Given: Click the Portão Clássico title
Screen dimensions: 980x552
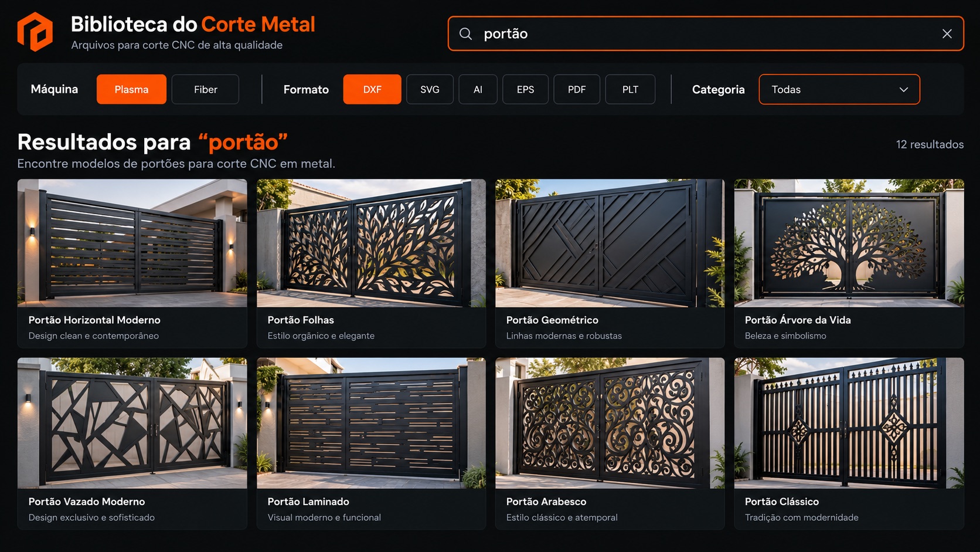Looking at the screenshot, I should point(782,502).
